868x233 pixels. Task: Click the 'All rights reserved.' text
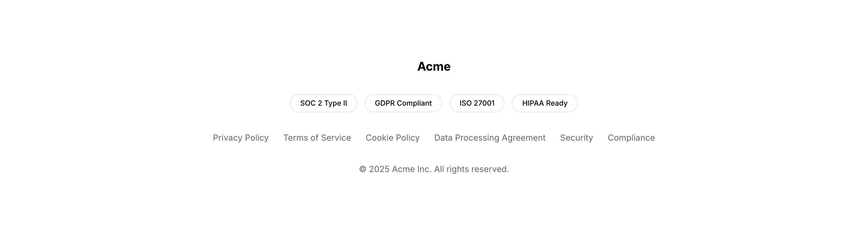tap(471, 169)
